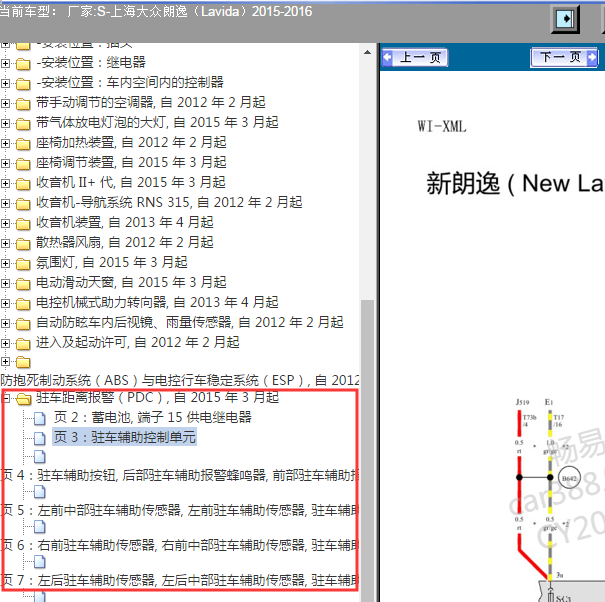Click folder icon of 氛围灯
This screenshot has height=602, width=605.
tap(23, 264)
